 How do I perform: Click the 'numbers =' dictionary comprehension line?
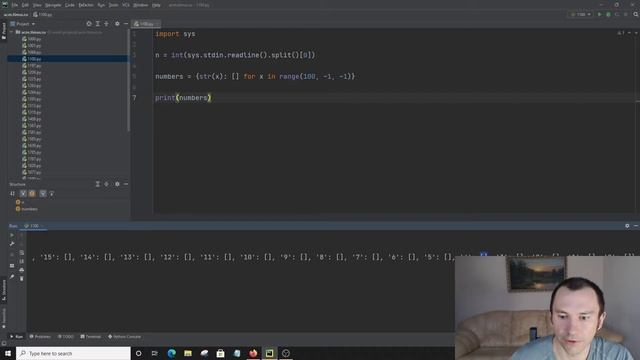pos(255,76)
